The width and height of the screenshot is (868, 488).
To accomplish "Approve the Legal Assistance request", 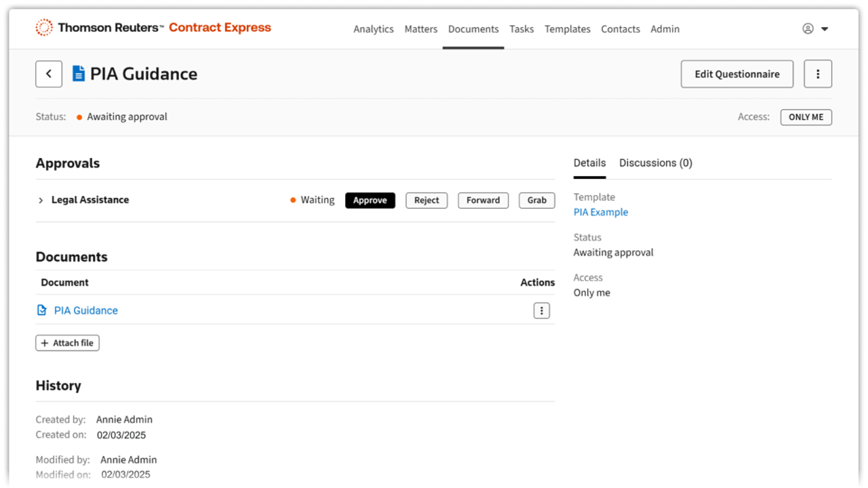I will pos(370,200).
